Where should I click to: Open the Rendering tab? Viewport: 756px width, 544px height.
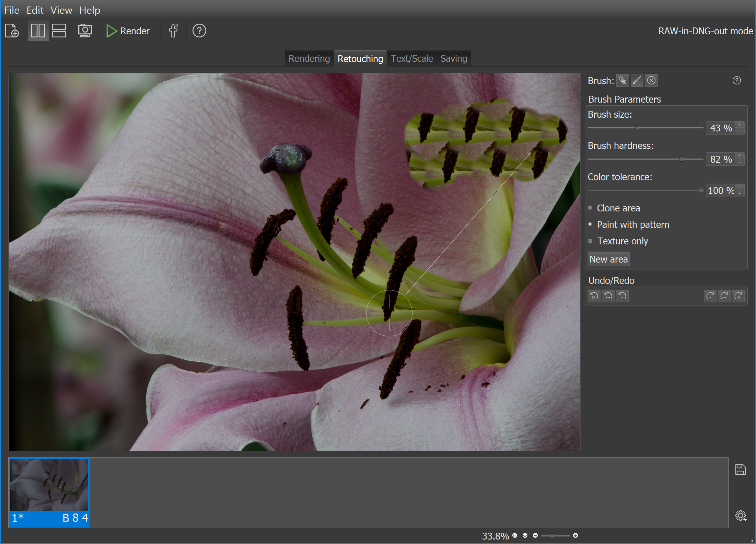309,59
